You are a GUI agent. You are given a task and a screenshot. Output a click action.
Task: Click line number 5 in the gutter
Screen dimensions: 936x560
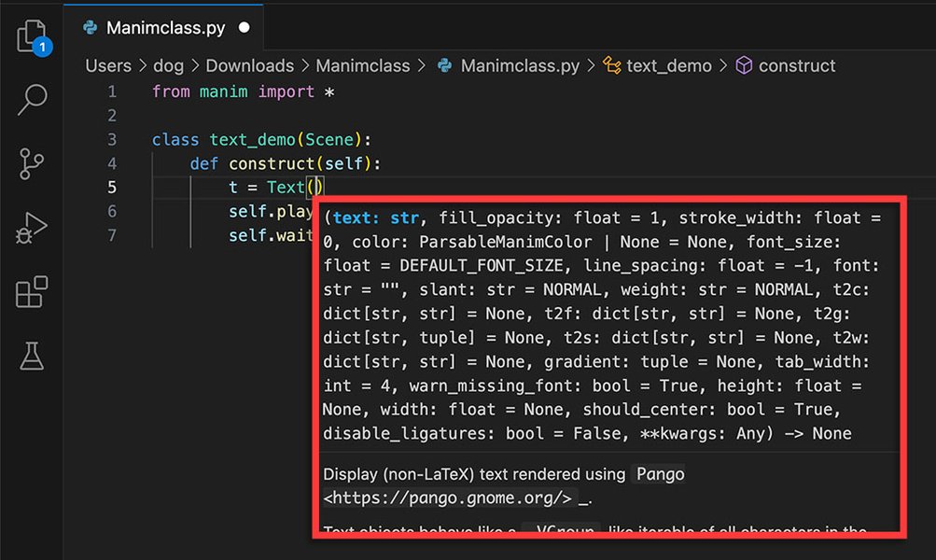(112, 188)
